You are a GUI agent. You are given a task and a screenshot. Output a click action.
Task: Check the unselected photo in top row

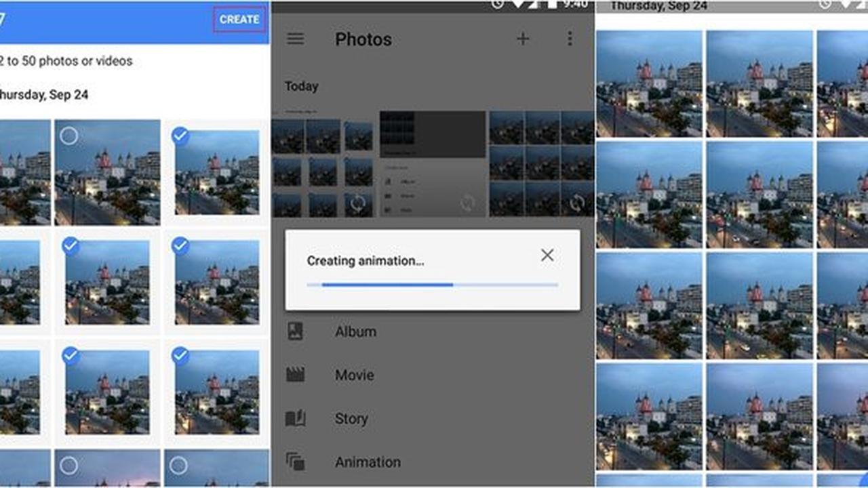(68, 136)
